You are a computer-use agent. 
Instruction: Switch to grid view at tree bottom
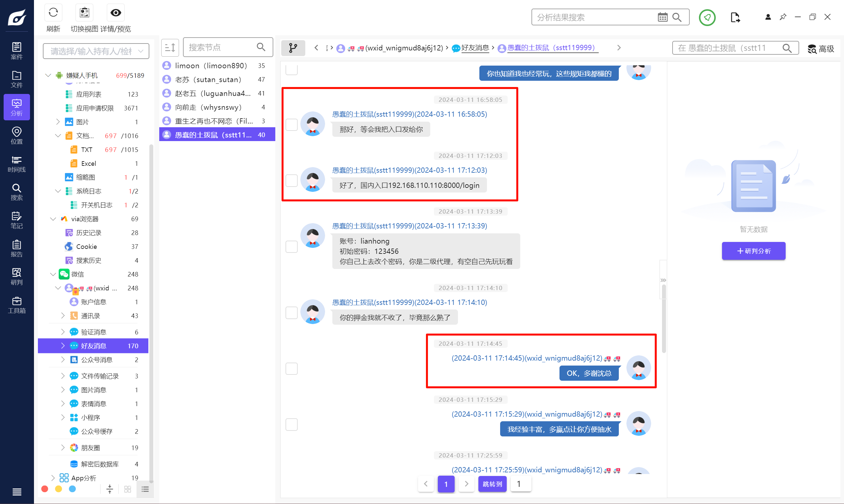128,489
